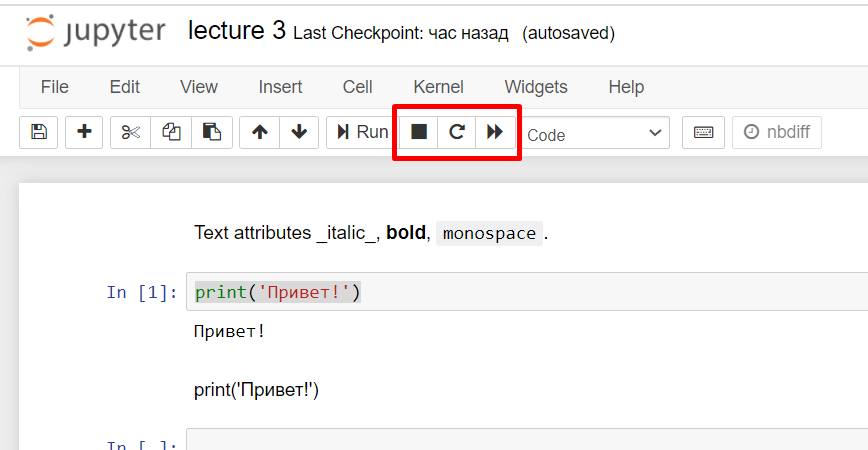Rename notebook by clicking lecture 3 title
868x450 pixels.
coord(236,31)
